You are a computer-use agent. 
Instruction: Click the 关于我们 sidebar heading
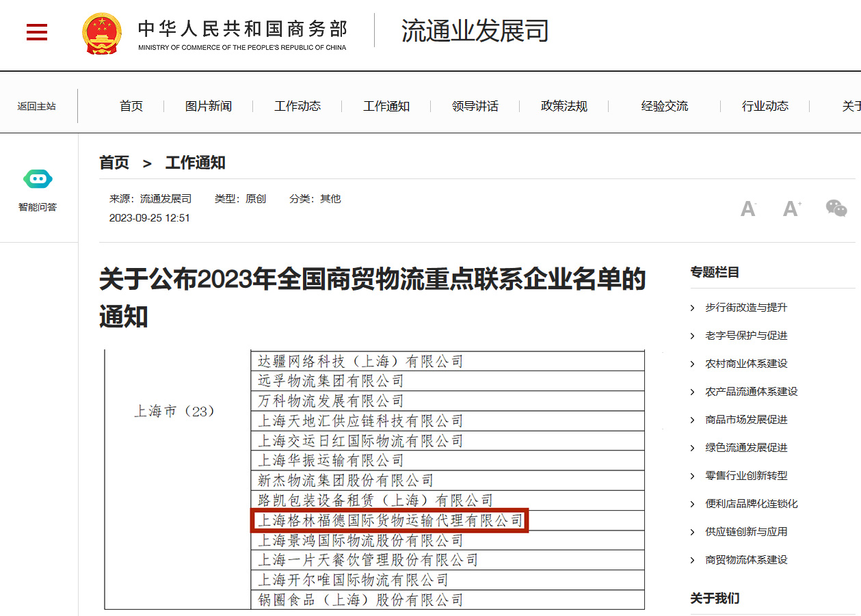pos(715,598)
